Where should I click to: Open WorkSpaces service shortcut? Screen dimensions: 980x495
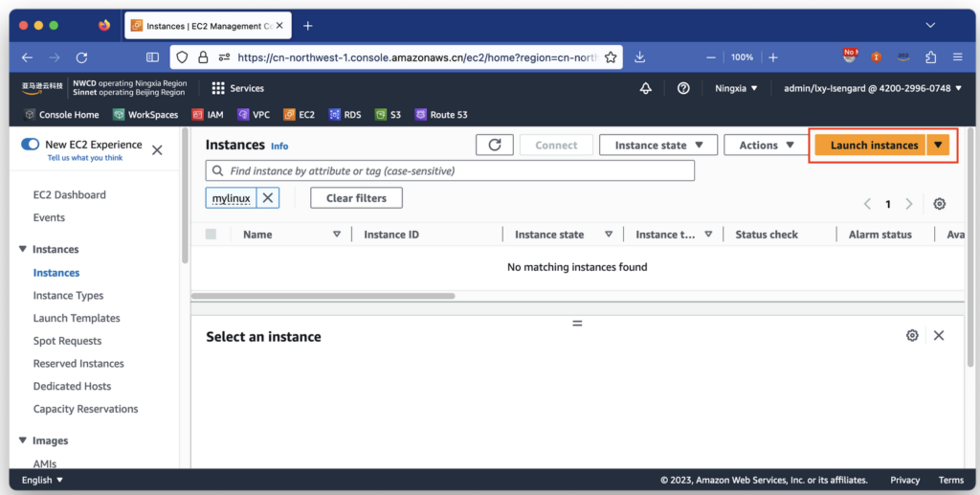tap(145, 114)
